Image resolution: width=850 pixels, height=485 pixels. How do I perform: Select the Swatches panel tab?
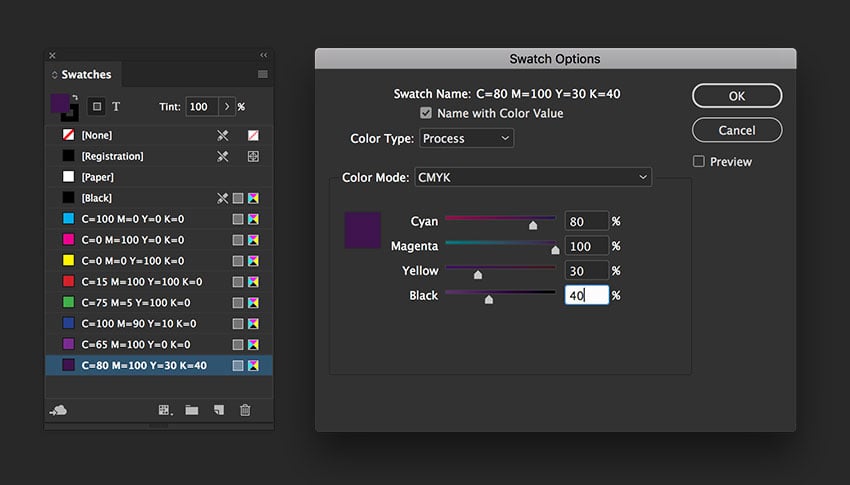click(82, 74)
